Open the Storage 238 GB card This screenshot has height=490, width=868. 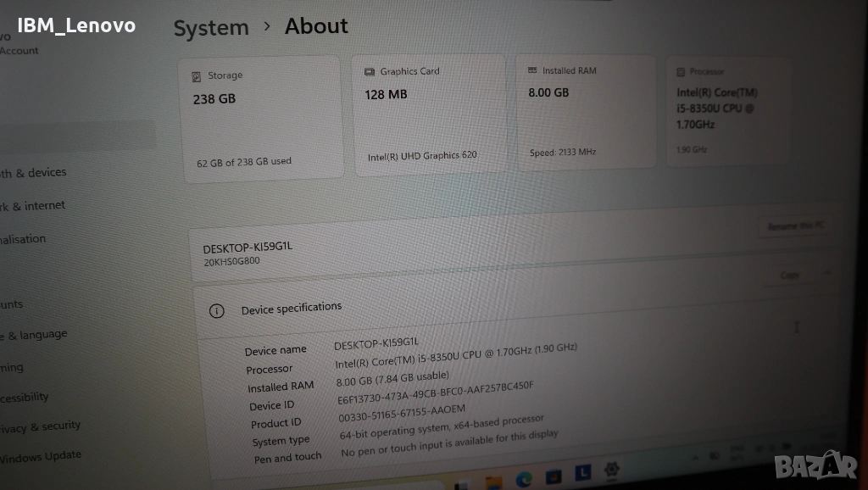(x=263, y=119)
